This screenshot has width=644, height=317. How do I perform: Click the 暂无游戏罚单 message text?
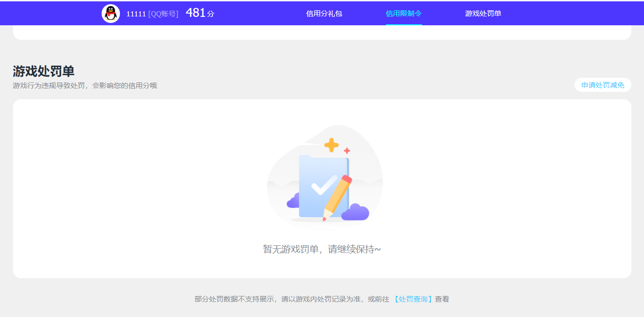point(321,249)
